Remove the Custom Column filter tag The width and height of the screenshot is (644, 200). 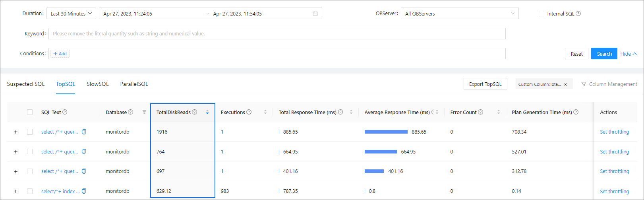coord(566,84)
